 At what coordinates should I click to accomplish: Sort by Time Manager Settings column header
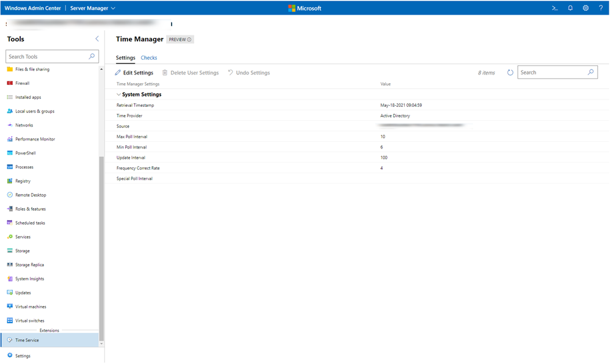(x=138, y=84)
